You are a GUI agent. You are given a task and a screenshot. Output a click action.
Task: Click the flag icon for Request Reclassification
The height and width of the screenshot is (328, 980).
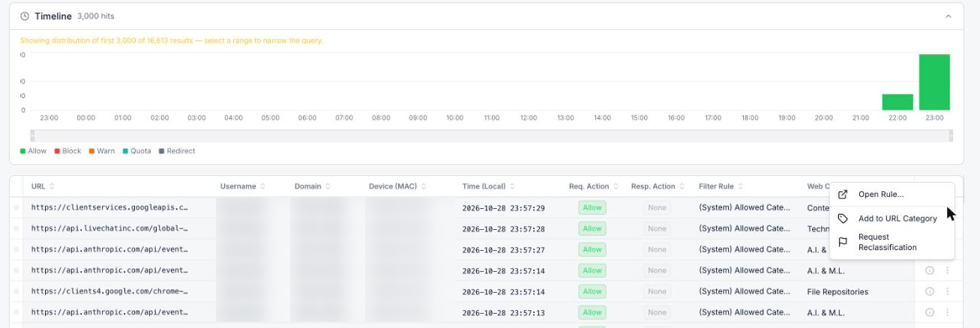click(843, 242)
